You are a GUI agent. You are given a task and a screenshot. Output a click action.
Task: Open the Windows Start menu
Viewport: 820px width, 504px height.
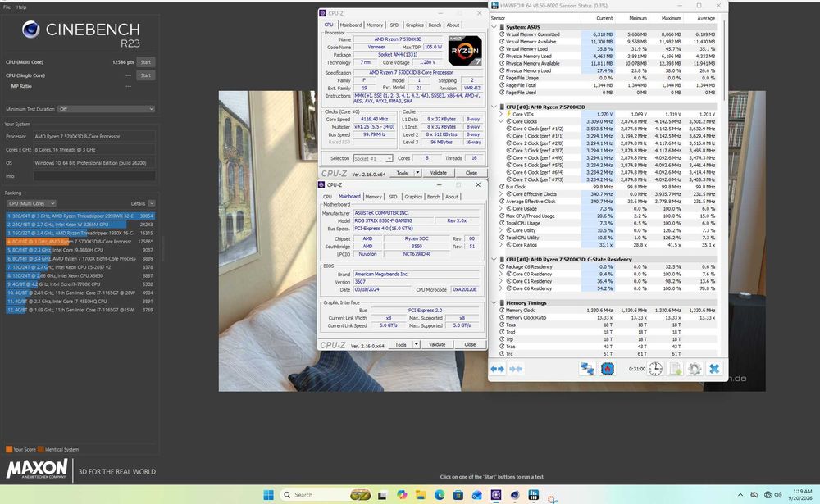[x=268, y=495]
